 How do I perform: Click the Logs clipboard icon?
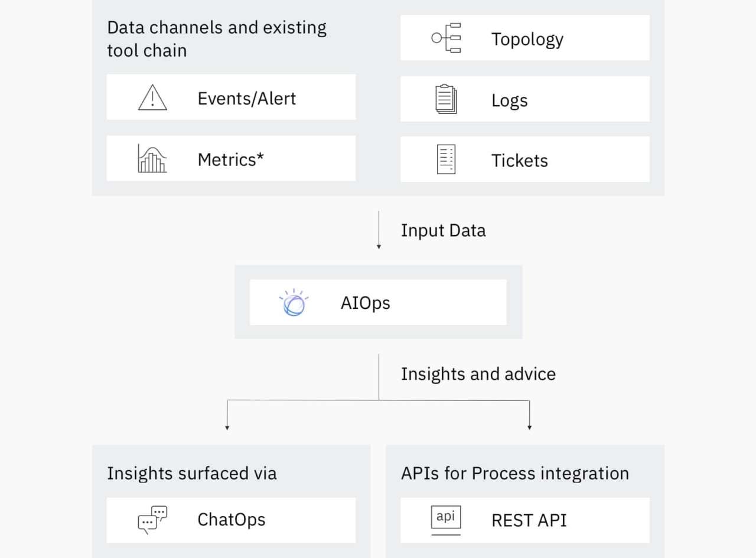[446, 99]
